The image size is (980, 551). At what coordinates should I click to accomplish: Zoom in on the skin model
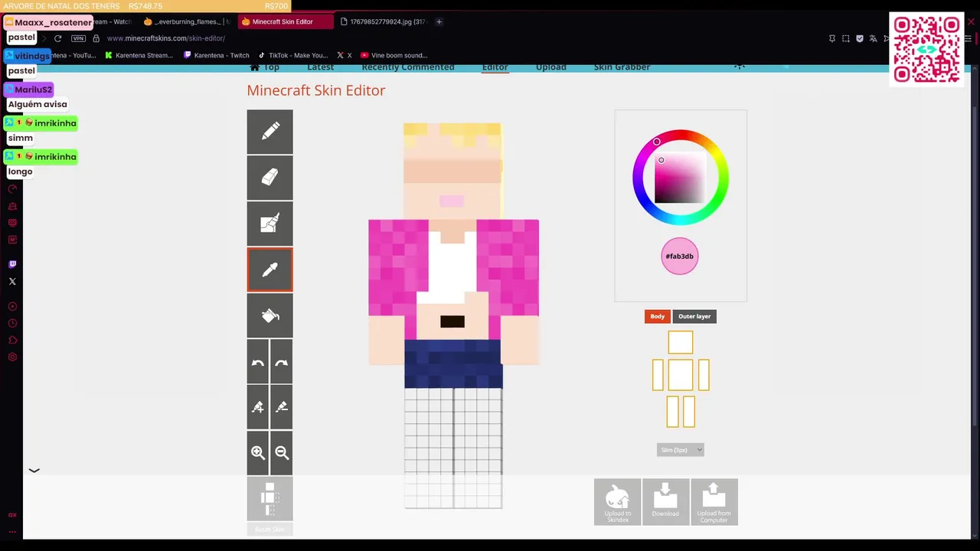(258, 453)
